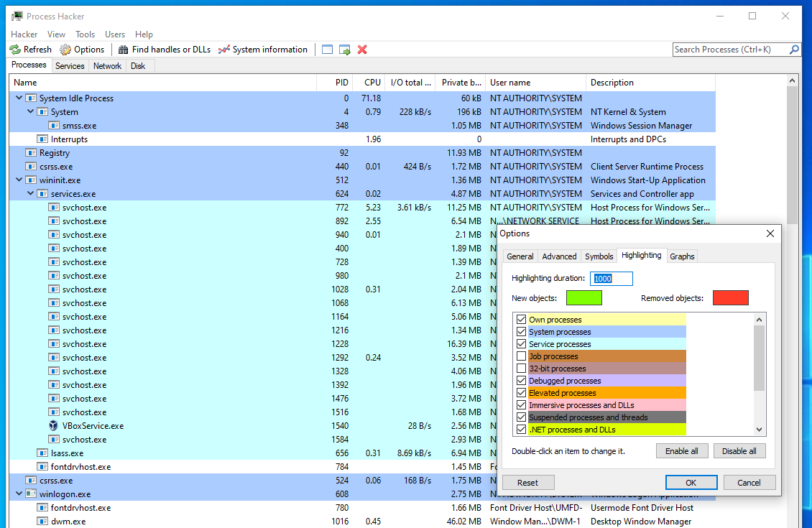Collapse the winlogon.exe tree node

tap(19, 494)
